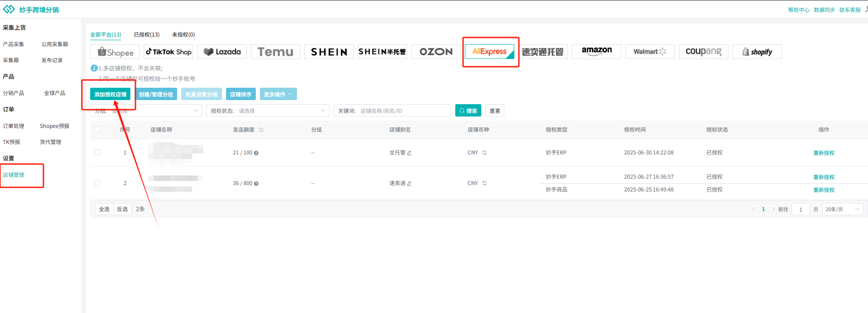Click 批量设置分组 button
The height and width of the screenshot is (313, 868).
coord(201,94)
